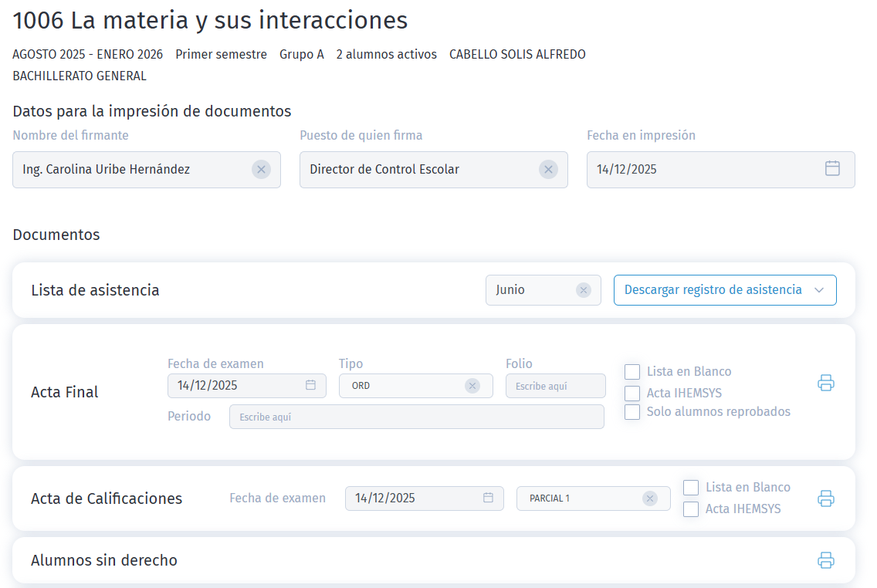Screen dimensions: 877x588
Task: Click the Fecha en impresión date field
Action: click(x=720, y=169)
